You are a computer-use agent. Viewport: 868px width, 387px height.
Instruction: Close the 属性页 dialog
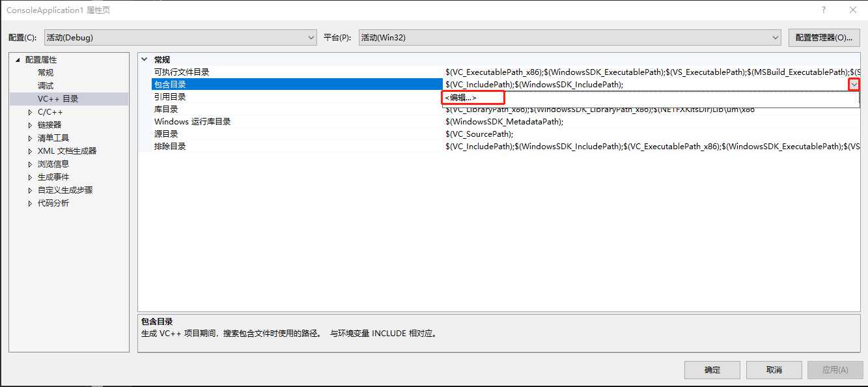coord(853,10)
